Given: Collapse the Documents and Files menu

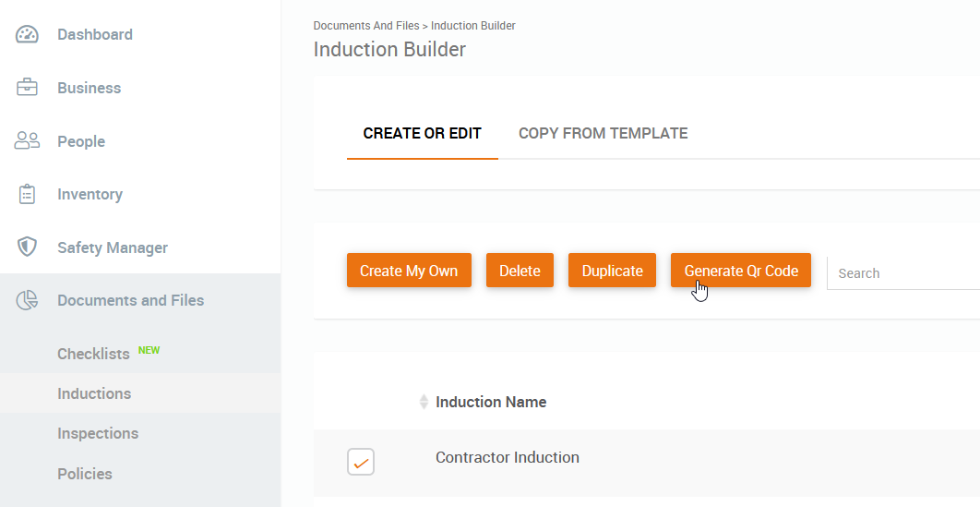Looking at the screenshot, I should (130, 300).
